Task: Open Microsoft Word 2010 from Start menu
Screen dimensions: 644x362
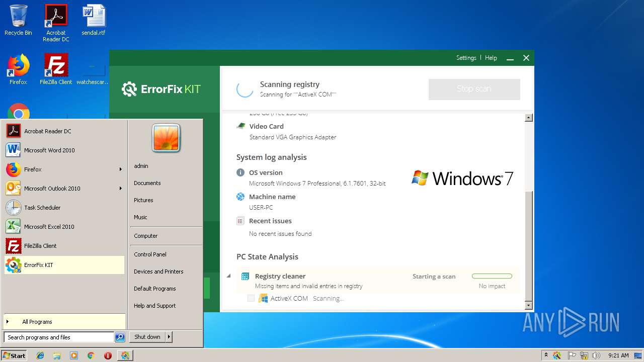Action: pos(64,150)
